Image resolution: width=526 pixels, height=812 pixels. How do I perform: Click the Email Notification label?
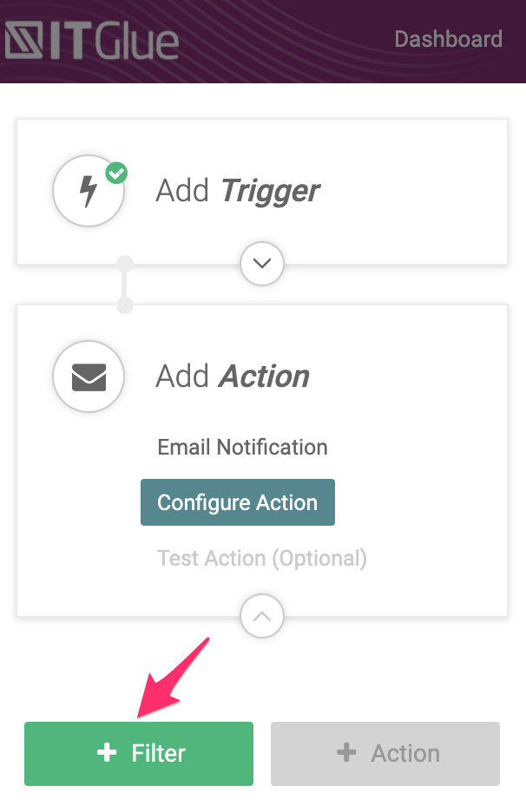[x=242, y=448]
